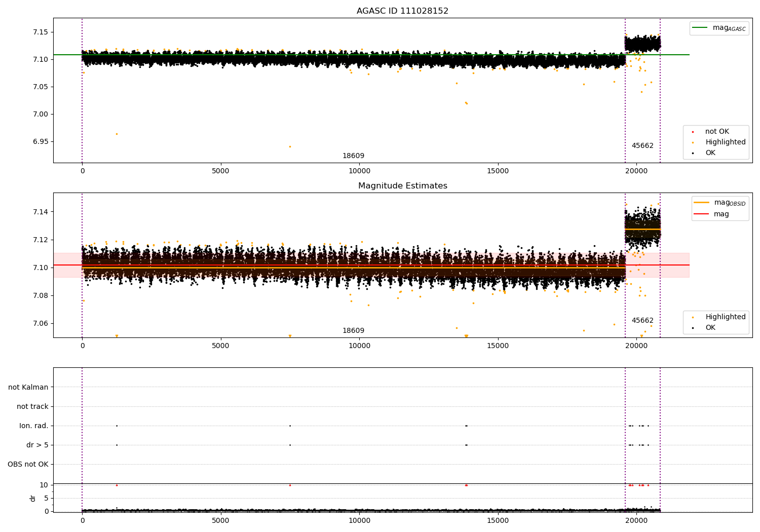Click the 'Highlighted' legend entry in middle plot
Screen dimensions: 760x532
tap(725, 317)
